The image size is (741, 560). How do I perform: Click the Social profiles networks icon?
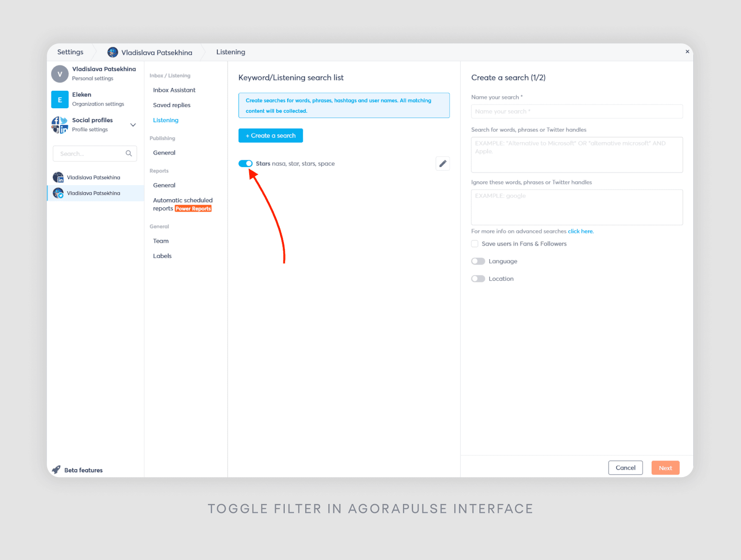pyautogui.click(x=60, y=125)
